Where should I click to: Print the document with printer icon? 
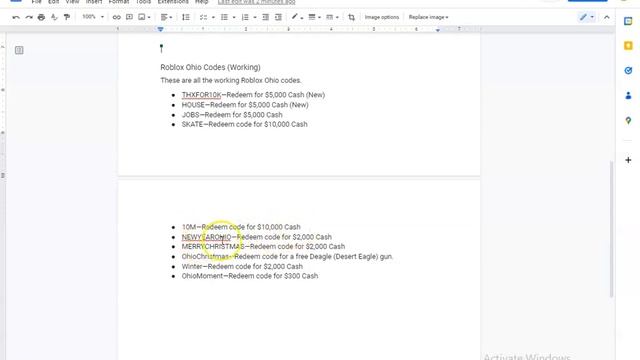pyautogui.click(x=41, y=17)
